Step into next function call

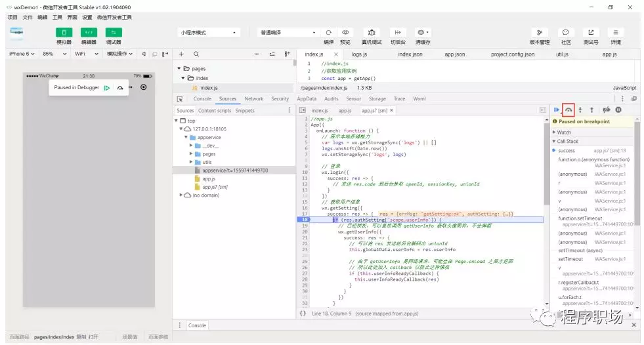tap(580, 110)
